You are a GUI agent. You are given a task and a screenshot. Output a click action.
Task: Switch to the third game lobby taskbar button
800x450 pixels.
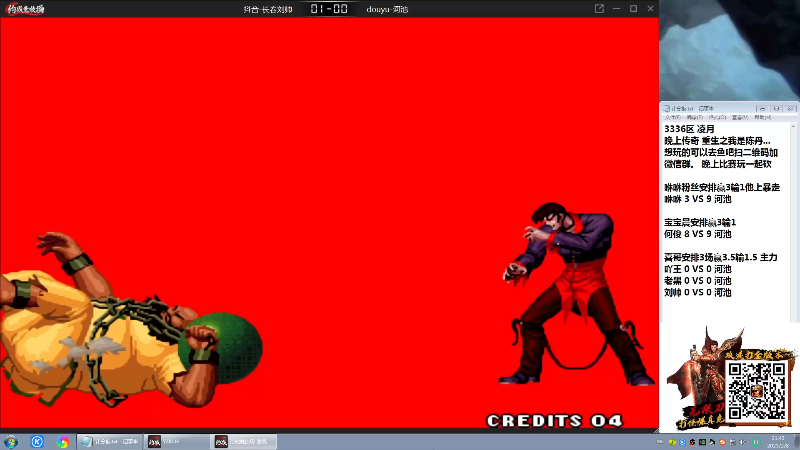[244, 441]
